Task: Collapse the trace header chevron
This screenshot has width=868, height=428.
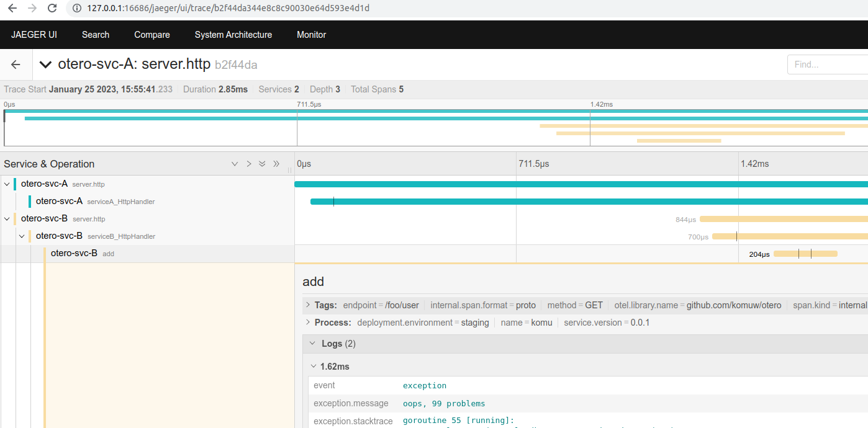Action: tap(45, 65)
